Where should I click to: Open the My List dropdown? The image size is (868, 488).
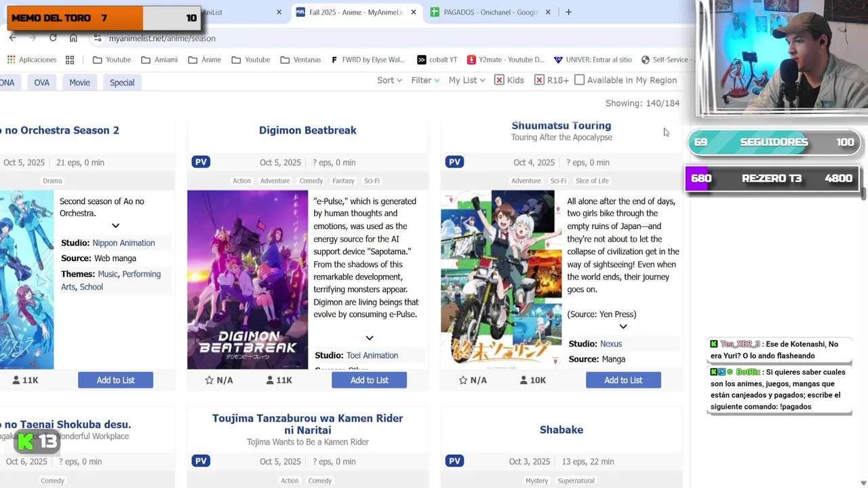tap(467, 80)
